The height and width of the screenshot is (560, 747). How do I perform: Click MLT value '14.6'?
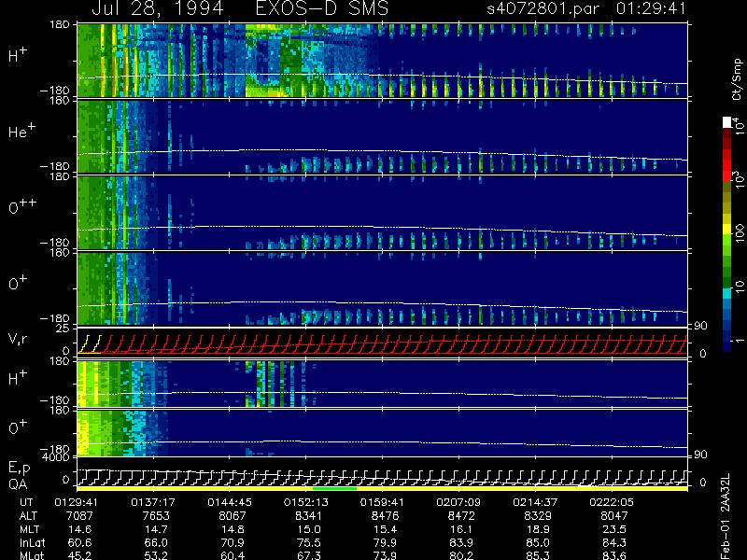tap(80, 529)
